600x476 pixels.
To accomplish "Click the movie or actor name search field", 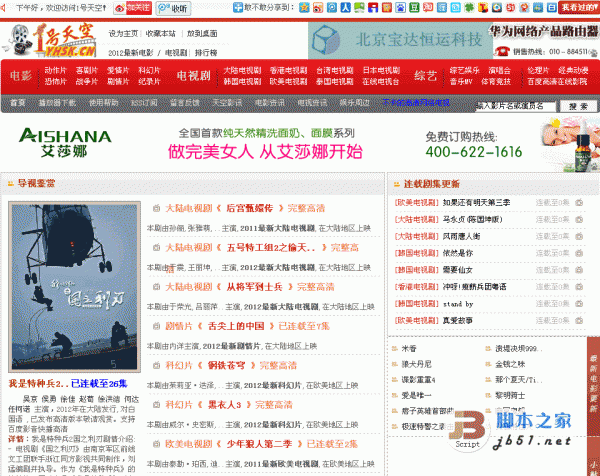I will coord(515,106).
